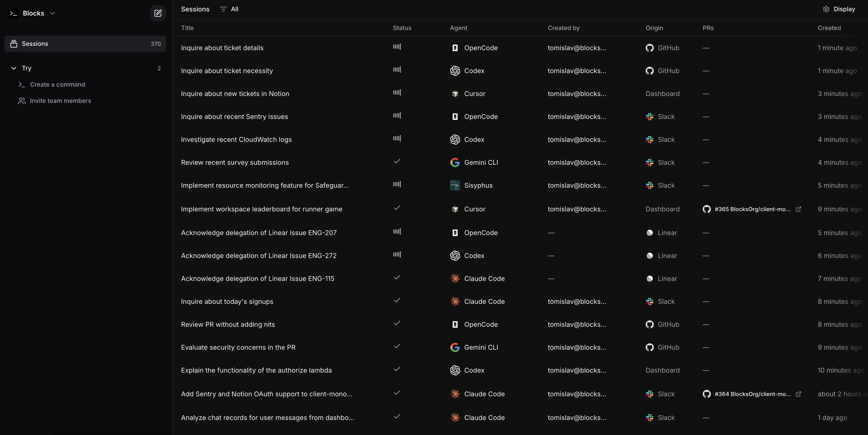The width and height of the screenshot is (868, 435).
Task: Click the Gemini CLI icon on survey submissions row
Action: 455,162
